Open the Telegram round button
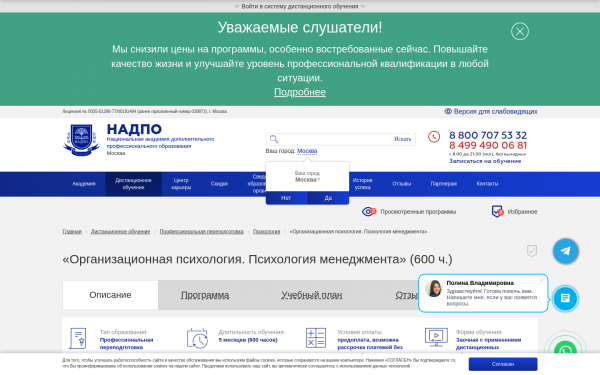 565,251
